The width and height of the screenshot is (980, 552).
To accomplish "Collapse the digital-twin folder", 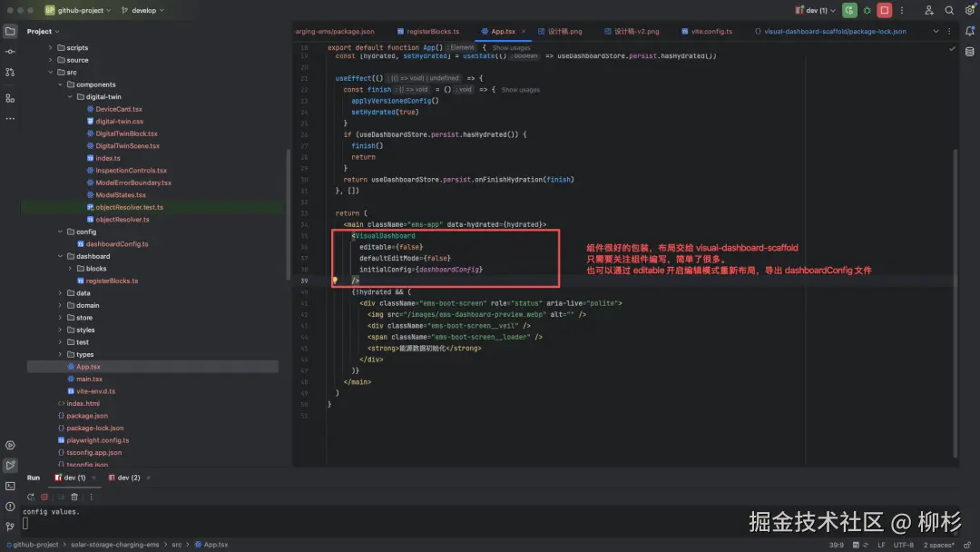I will click(x=70, y=97).
